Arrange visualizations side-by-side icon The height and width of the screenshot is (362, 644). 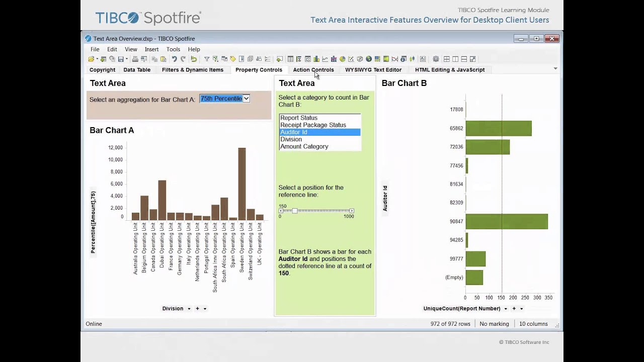click(455, 59)
